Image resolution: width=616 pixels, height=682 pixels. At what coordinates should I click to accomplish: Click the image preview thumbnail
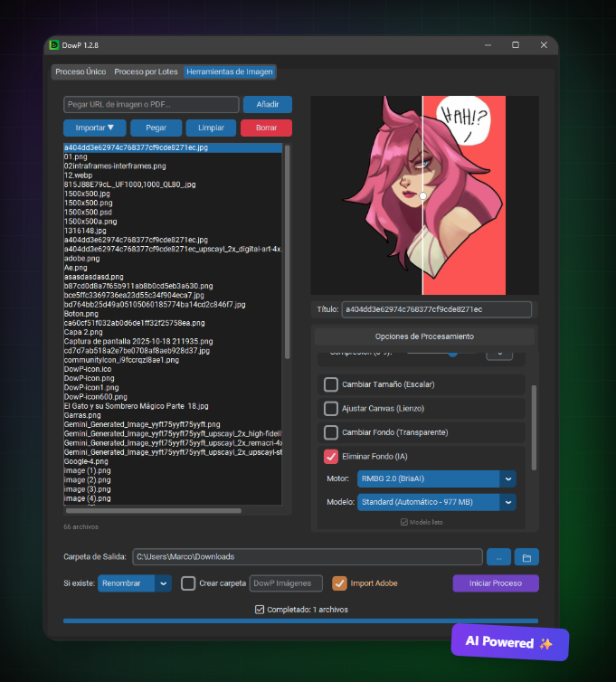pyautogui.click(x=424, y=195)
